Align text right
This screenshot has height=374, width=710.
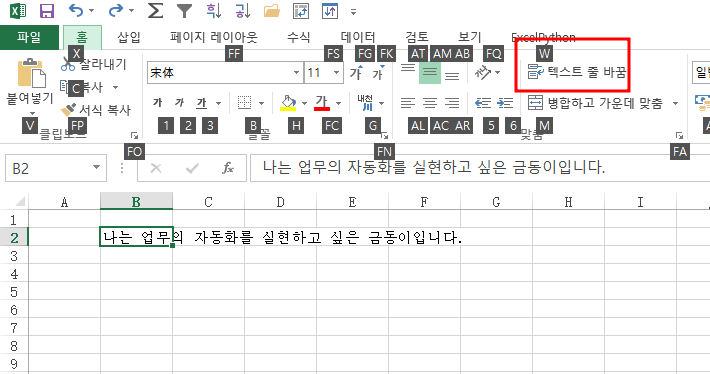click(x=452, y=103)
